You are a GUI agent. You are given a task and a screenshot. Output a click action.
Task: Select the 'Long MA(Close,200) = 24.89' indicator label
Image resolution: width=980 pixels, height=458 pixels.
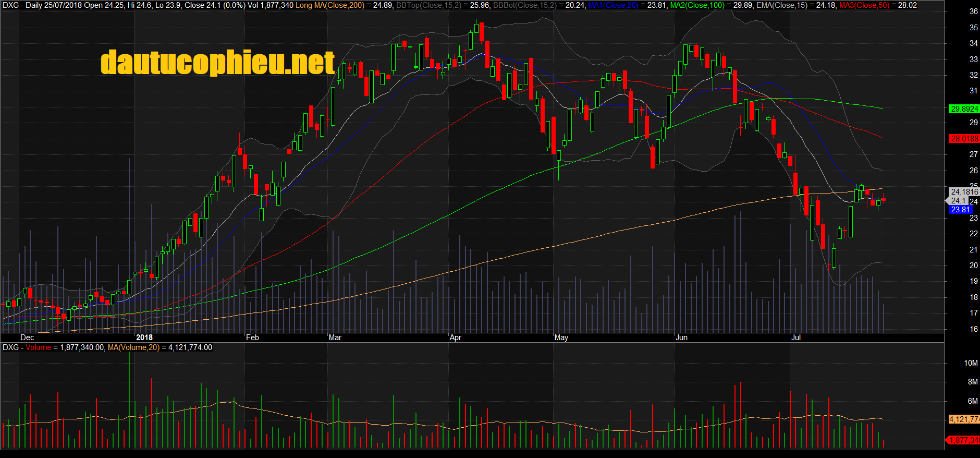(345, 5)
